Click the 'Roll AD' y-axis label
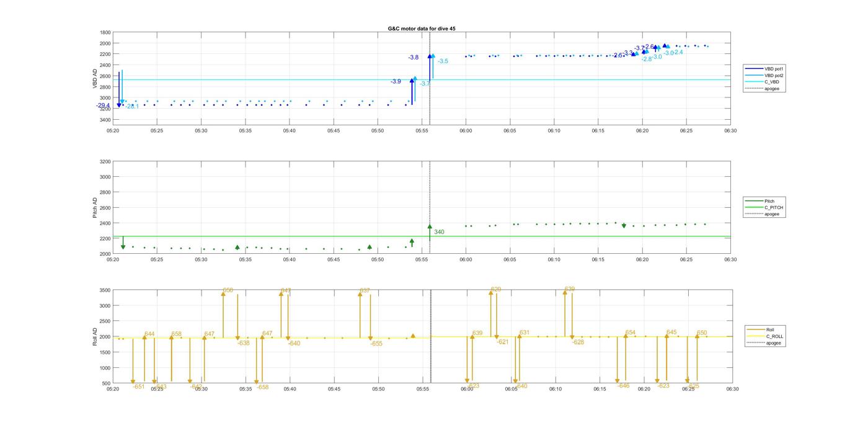The image size is (868, 430). [95, 336]
